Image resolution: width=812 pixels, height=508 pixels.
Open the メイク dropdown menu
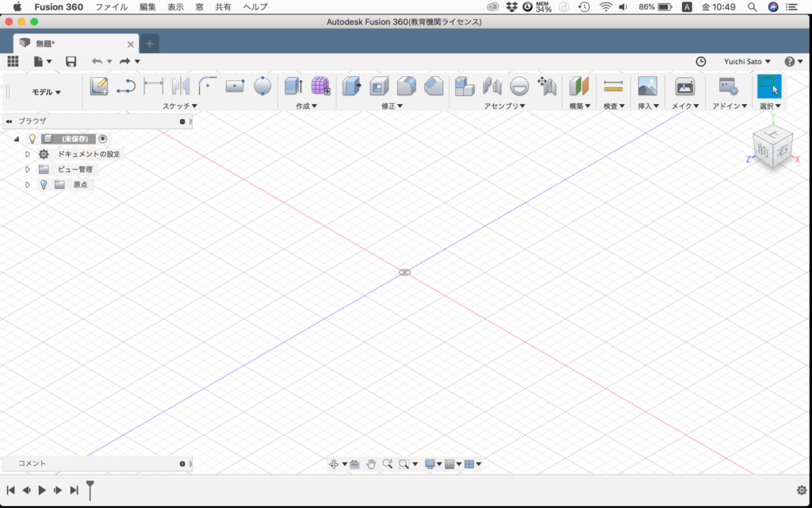[685, 106]
